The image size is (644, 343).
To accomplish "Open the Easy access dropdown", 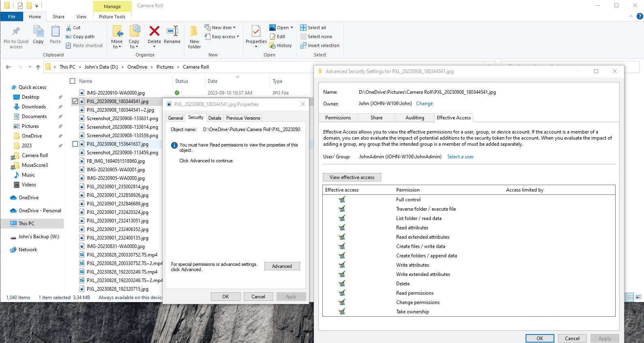I will pyautogui.click(x=238, y=37).
